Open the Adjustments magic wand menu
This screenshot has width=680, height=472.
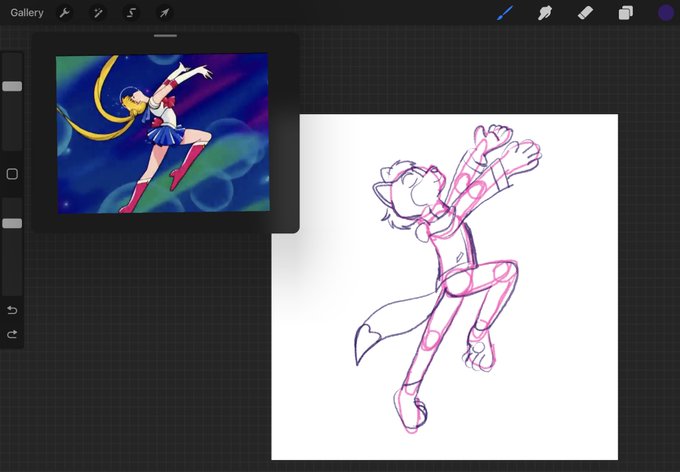click(x=98, y=13)
